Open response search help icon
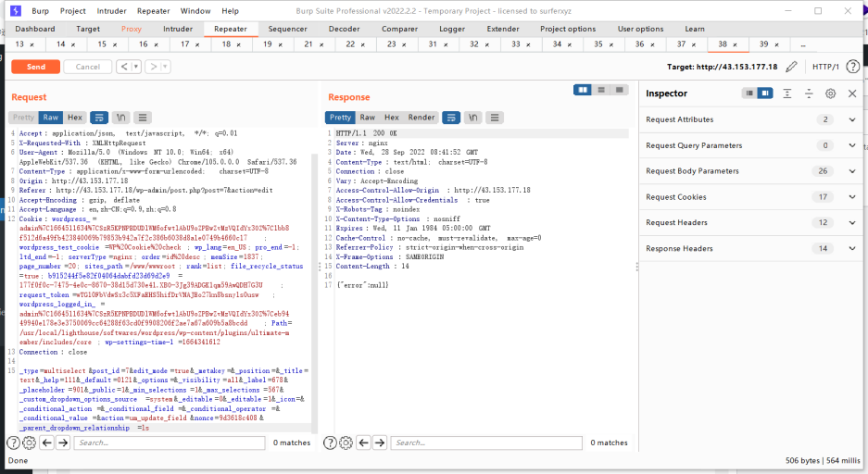This screenshot has height=474, width=868. pyautogui.click(x=330, y=443)
